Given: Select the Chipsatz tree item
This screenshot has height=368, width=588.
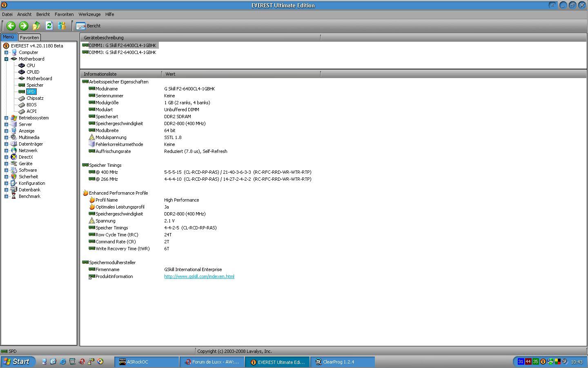Looking at the screenshot, I should click(x=35, y=98).
